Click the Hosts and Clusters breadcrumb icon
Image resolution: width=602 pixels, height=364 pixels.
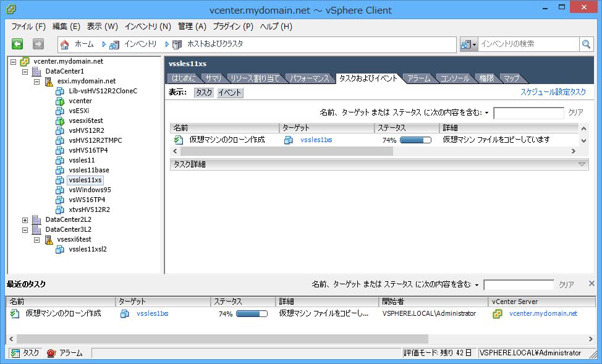point(177,44)
